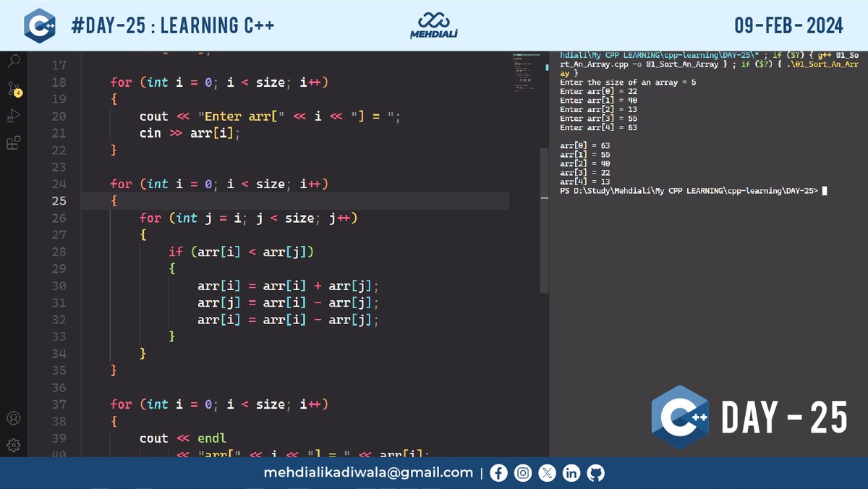The image size is (868, 489).
Task: Open the LinkedIn profile icon
Action: click(571, 473)
